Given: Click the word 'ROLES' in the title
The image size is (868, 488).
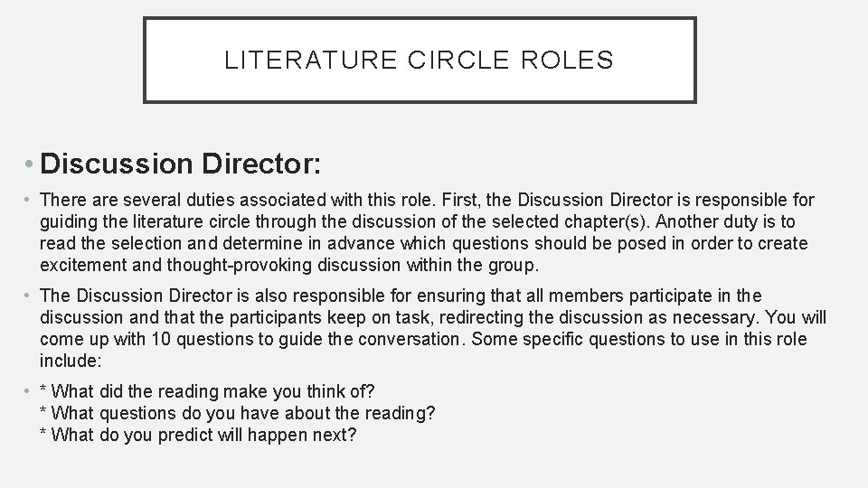Looking at the screenshot, I should 568,60.
